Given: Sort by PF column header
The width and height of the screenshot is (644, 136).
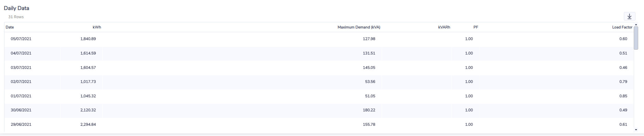Looking at the screenshot, I should point(476,27).
